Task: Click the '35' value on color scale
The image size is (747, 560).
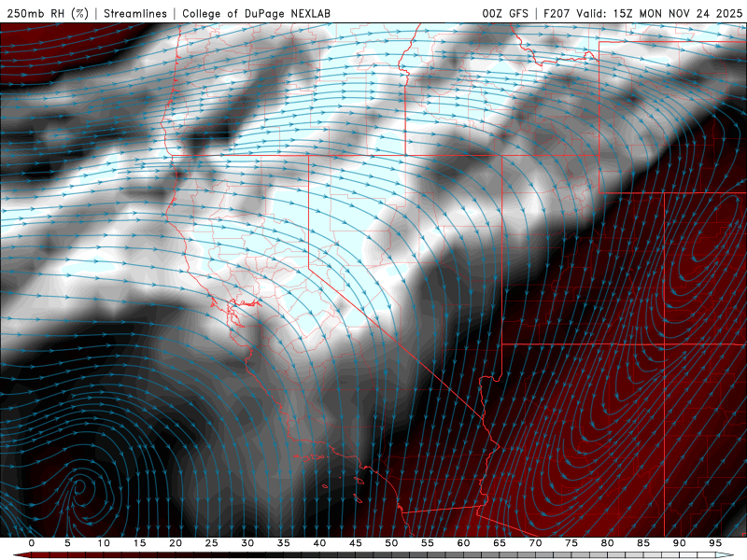Action: point(284,543)
